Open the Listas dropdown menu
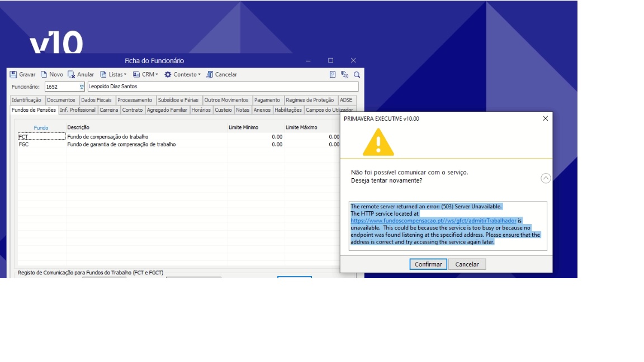 pos(113,74)
